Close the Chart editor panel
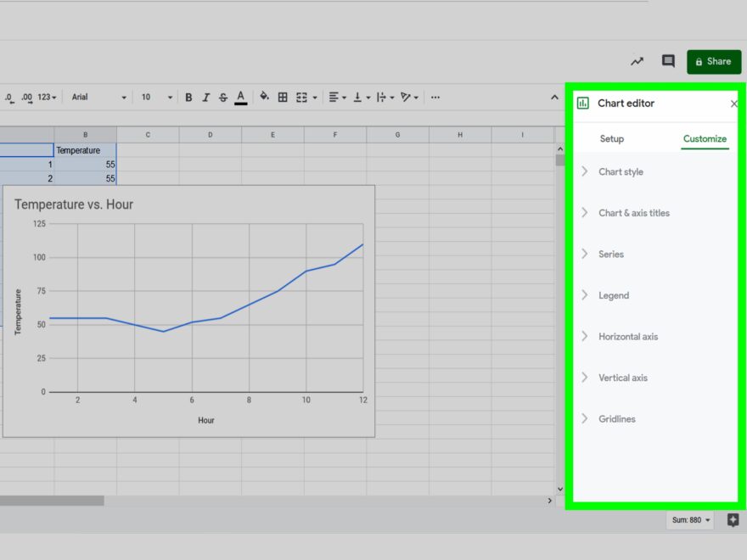Image resolution: width=747 pixels, height=560 pixels. pyautogui.click(x=733, y=104)
